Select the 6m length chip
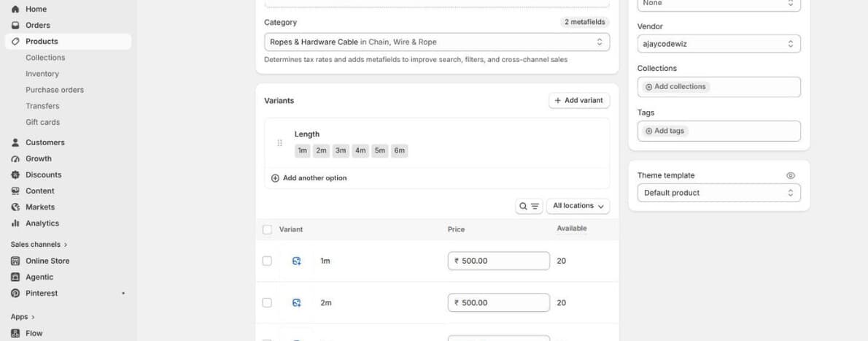 (399, 151)
